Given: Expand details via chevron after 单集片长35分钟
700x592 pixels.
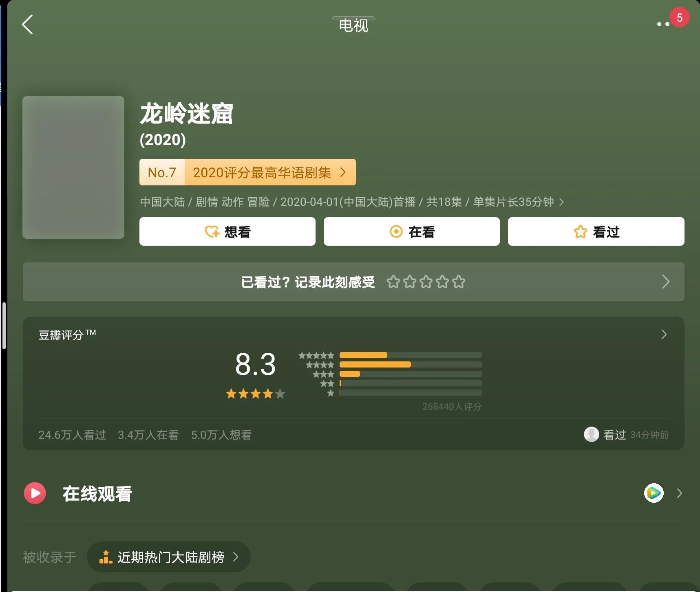Looking at the screenshot, I should (x=561, y=202).
